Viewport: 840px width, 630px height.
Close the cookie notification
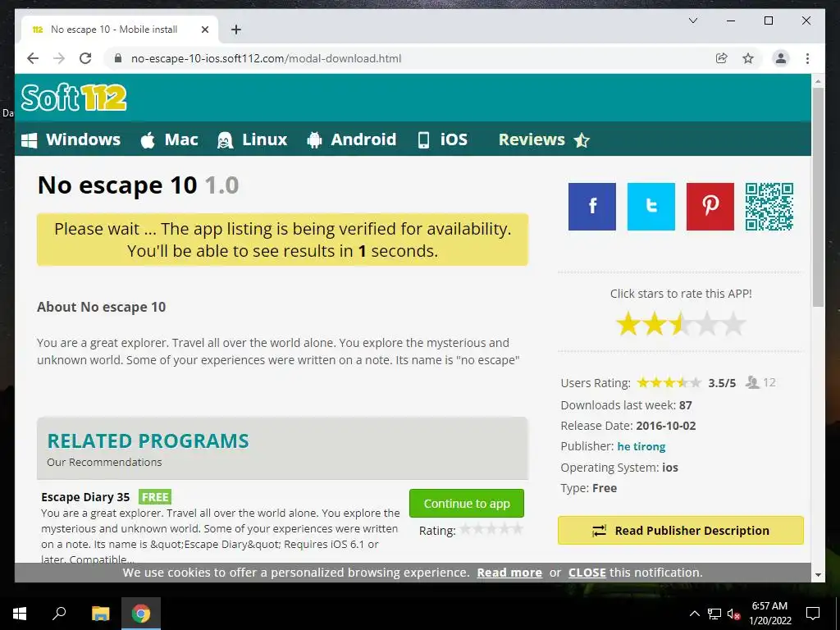(x=587, y=573)
